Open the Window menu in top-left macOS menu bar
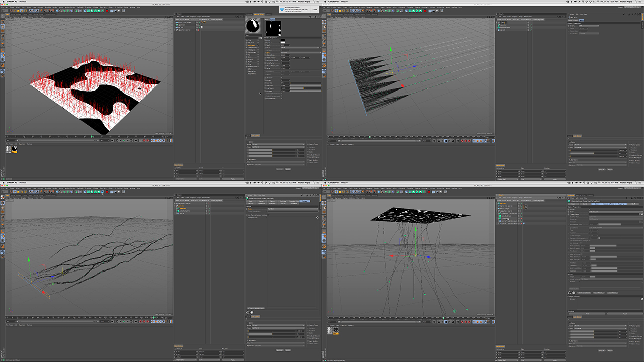This screenshot has height=362, width=644. click(23, 2)
